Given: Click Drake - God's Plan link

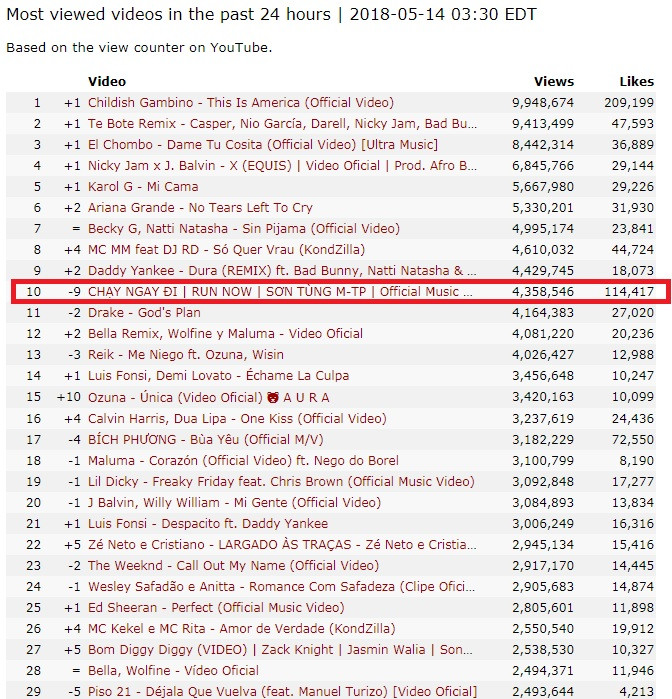Looking at the screenshot, I should point(144,312).
